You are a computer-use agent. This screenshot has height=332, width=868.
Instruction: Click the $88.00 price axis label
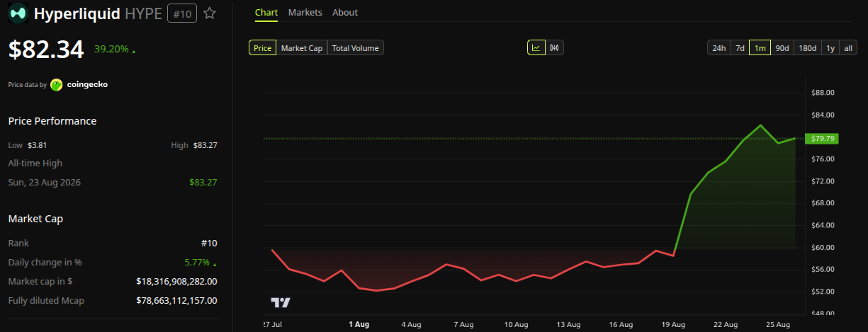(x=825, y=93)
